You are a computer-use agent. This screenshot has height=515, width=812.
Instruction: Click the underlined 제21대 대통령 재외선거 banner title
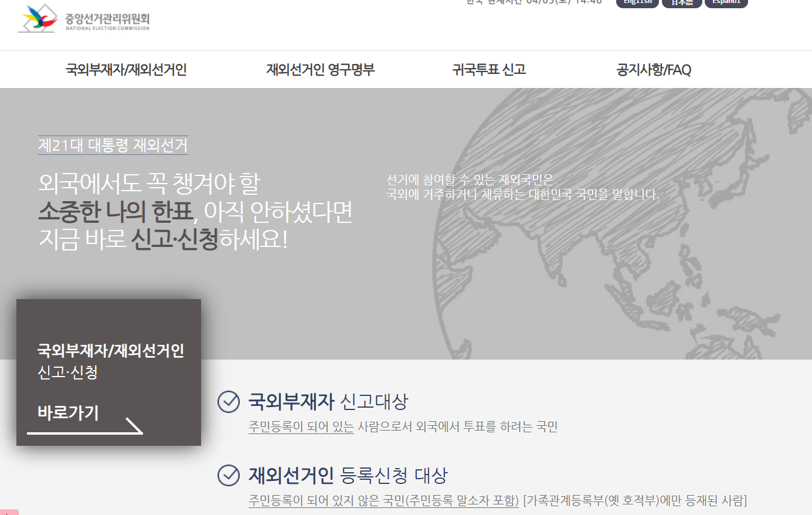113,145
